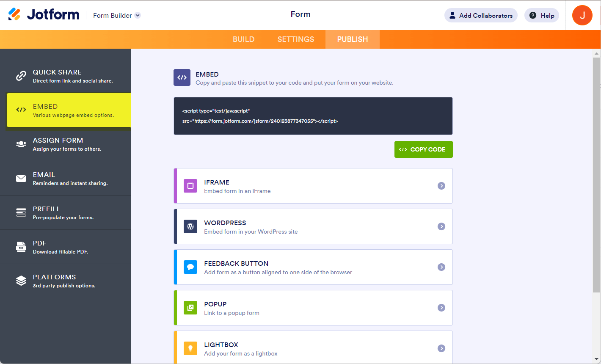The image size is (601, 364).
Task: Switch to the SETTINGS tab
Action: (296, 39)
